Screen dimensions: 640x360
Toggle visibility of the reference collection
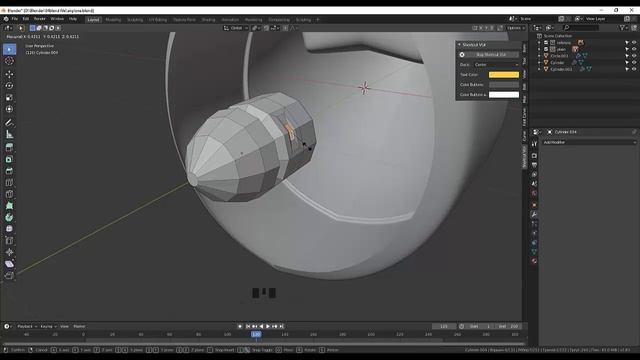[x=634, y=42]
